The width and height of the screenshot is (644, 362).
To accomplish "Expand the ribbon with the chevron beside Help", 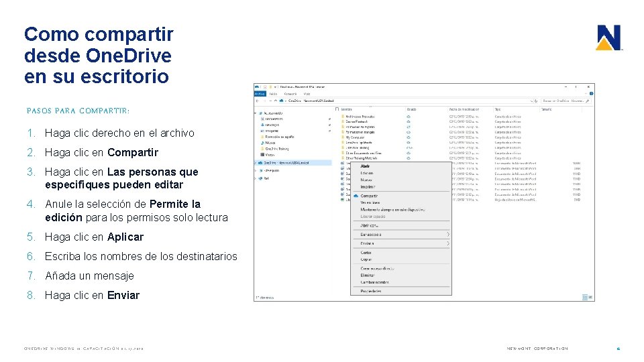I will [x=586, y=94].
